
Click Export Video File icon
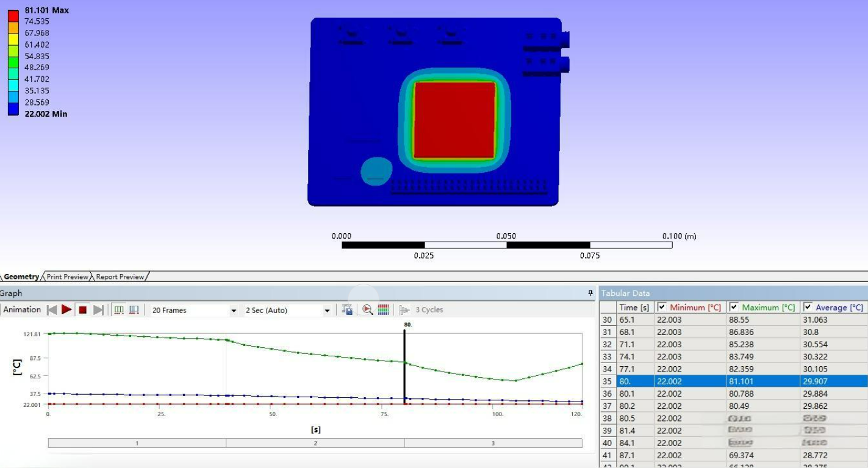tap(347, 310)
